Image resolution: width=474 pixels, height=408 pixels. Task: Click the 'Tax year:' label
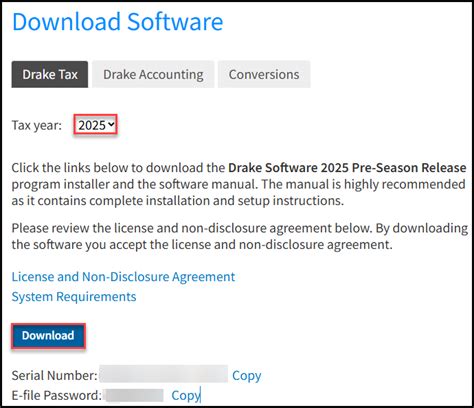point(37,125)
